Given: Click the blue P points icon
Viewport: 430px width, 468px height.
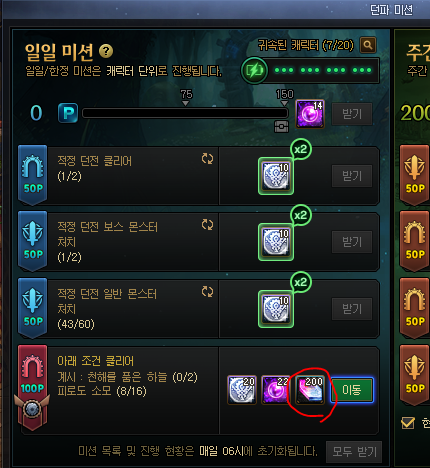Looking at the screenshot, I should [x=68, y=113].
